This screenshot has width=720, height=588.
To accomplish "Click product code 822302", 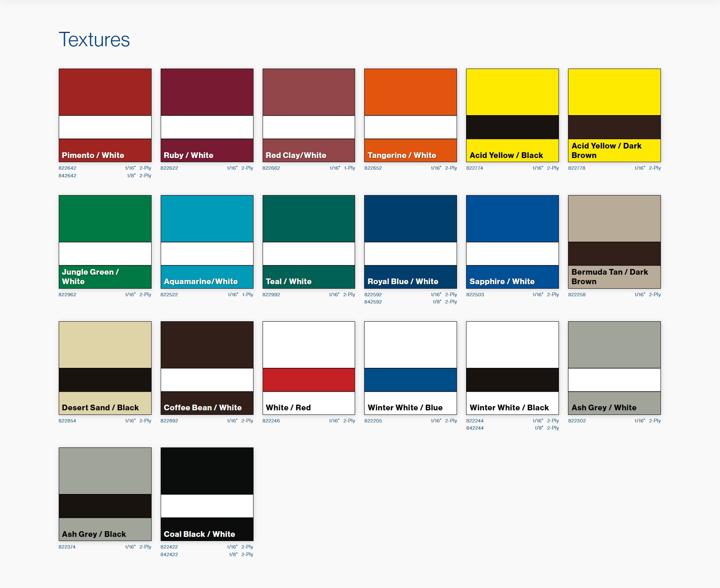I will (x=577, y=421).
